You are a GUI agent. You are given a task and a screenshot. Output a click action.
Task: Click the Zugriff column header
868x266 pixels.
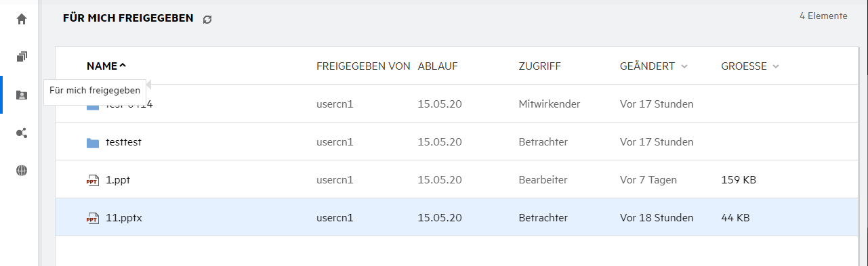539,66
